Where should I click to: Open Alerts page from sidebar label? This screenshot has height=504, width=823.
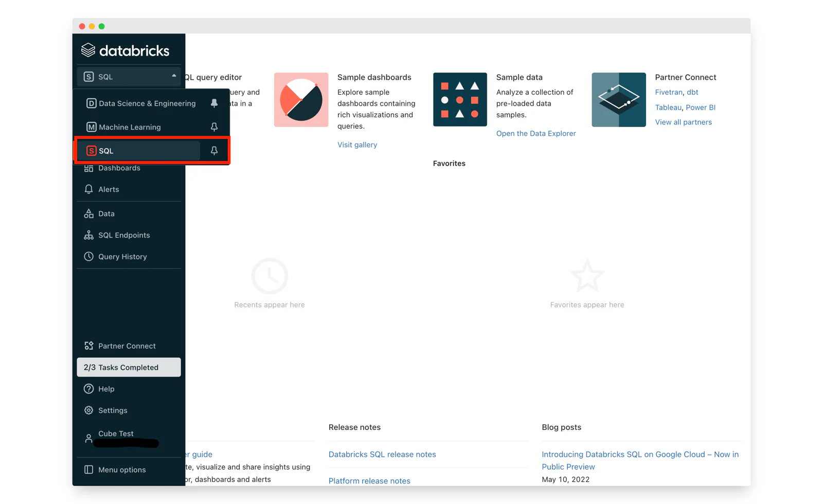[x=109, y=189]
